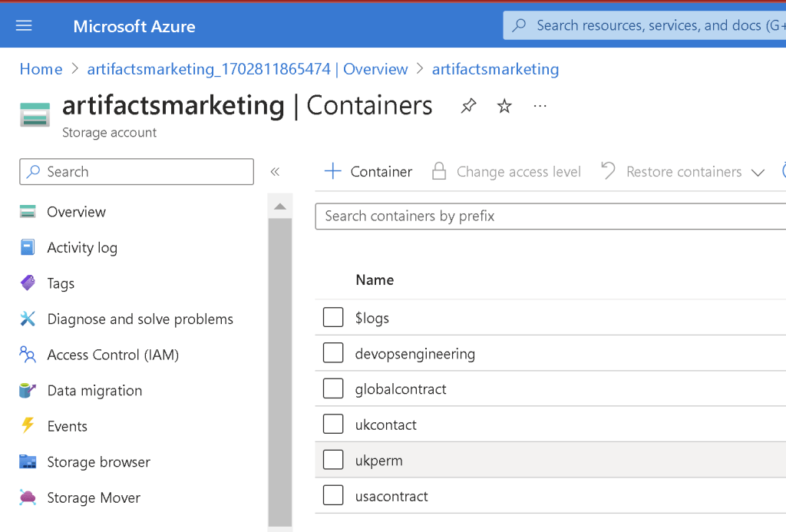Click the Overview icon in the sidebar
The height and width of the screenshot is (532, 786).
click(x=28, y=212)
